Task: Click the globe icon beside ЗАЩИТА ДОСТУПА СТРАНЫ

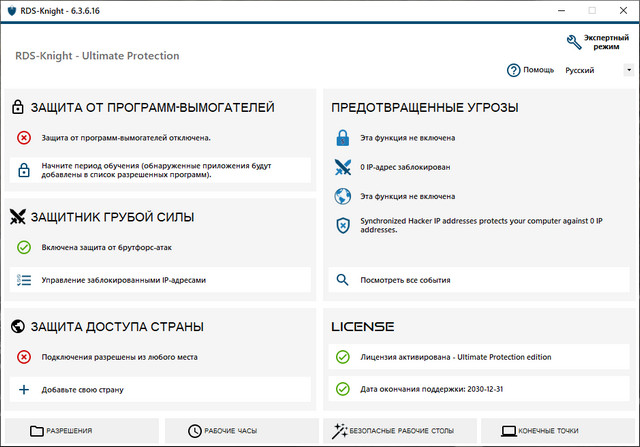Action: coord(17,326)
